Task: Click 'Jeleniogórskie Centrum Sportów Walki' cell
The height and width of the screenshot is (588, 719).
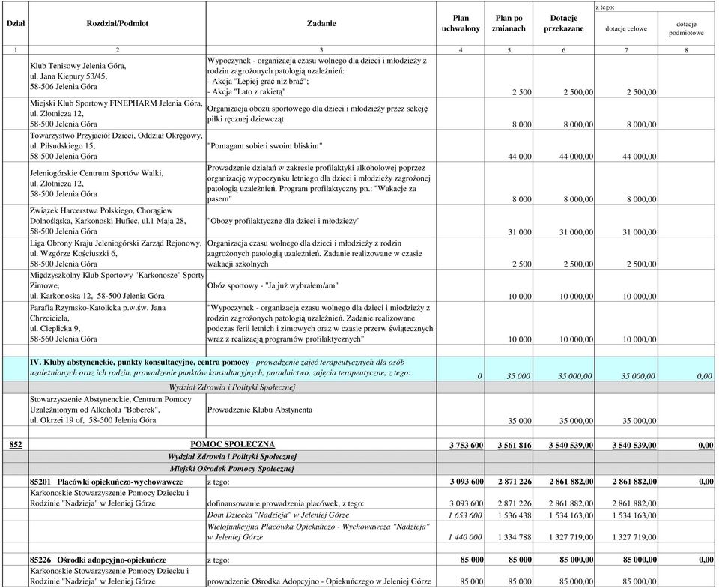Action: click(117, 184)
